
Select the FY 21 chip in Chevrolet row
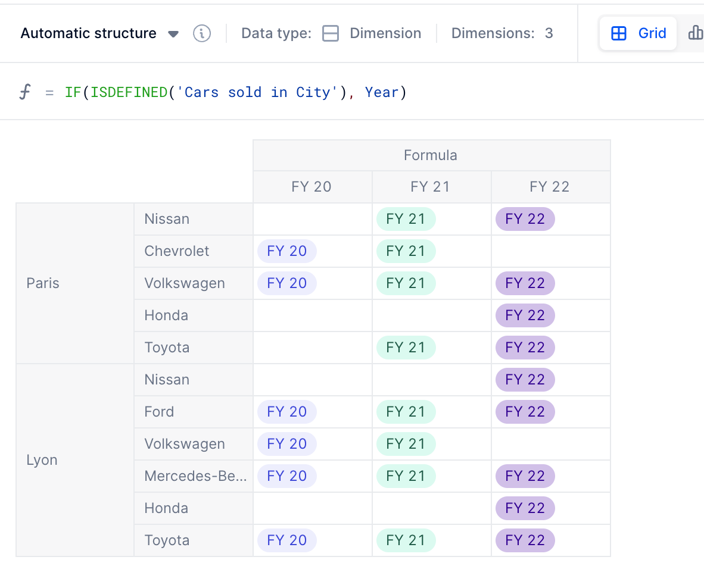(x=406, y=251)
